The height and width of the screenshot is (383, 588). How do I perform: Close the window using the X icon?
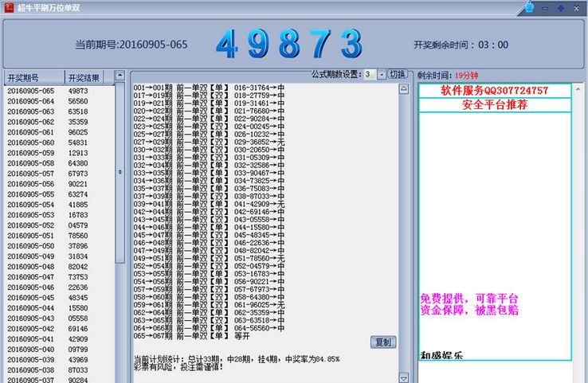[576, 8]
